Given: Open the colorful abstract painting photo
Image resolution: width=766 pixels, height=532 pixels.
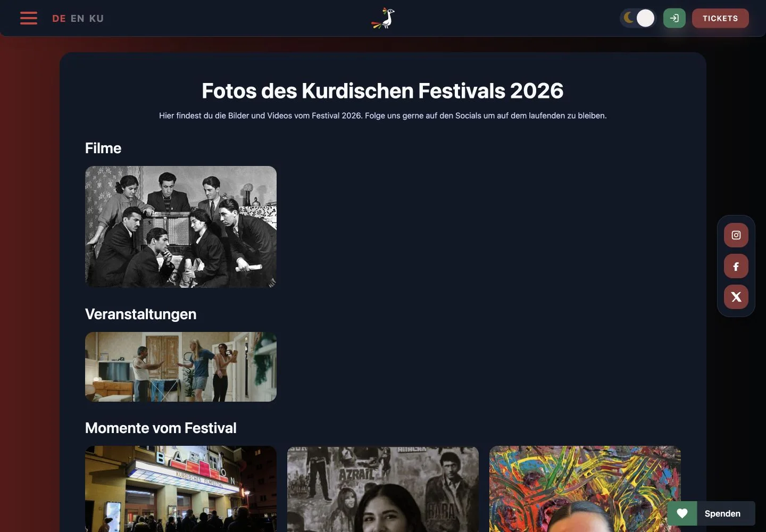Looking at the screenshot, I should point(585,489).
